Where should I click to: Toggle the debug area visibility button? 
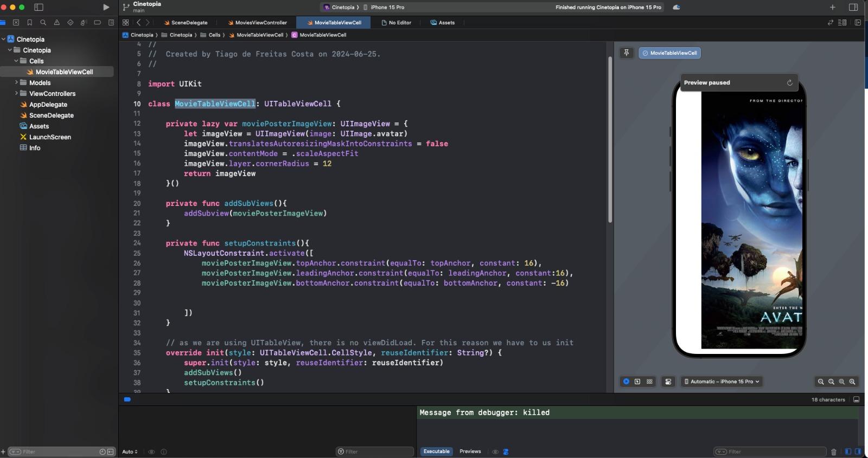click(857, 399)
